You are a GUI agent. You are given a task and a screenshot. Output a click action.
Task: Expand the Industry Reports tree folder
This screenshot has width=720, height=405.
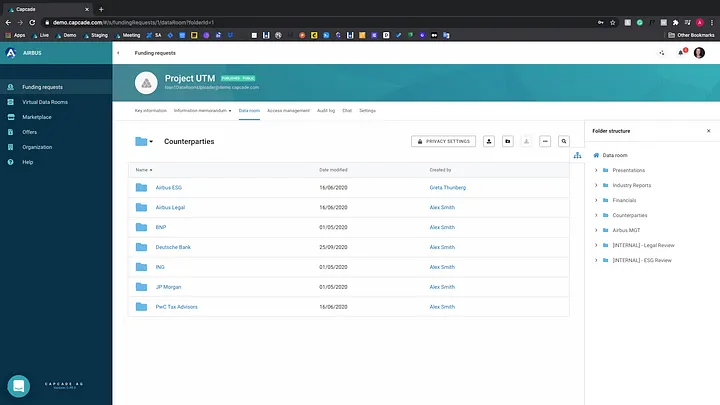tap(596, 185)
